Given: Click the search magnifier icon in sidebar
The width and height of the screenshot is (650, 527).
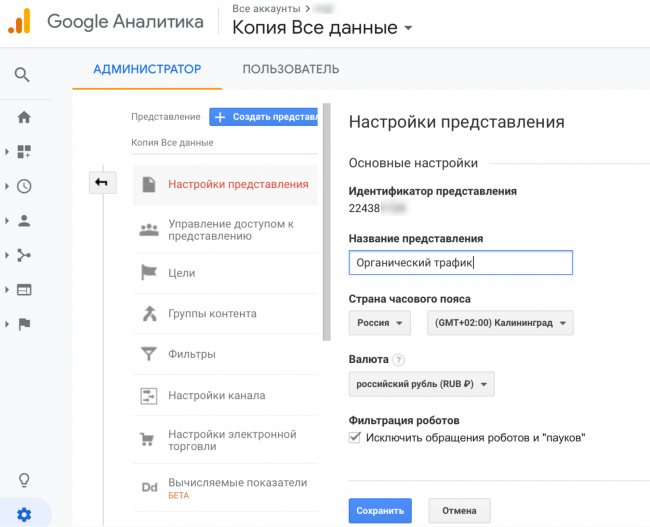Looking at the screenshot, I should [x=22, y=75].
